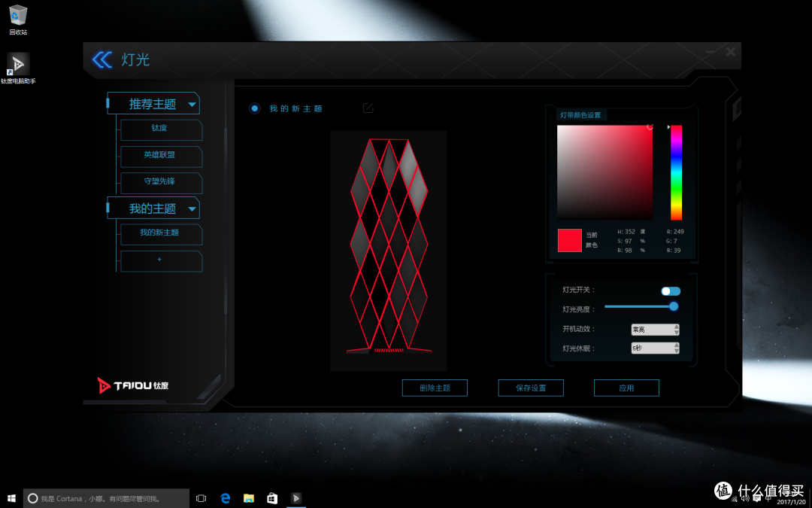Click the 应用 button

[x=626, y=388]
